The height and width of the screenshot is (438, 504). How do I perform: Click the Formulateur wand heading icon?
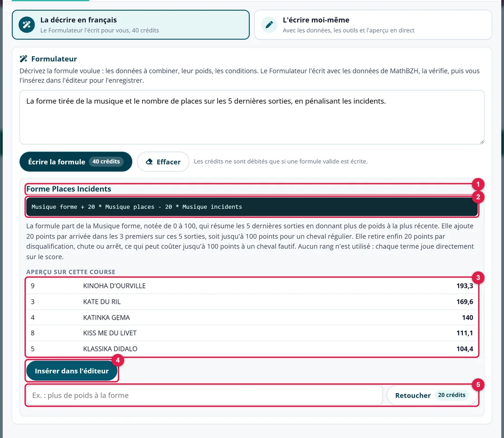[24, 59]
